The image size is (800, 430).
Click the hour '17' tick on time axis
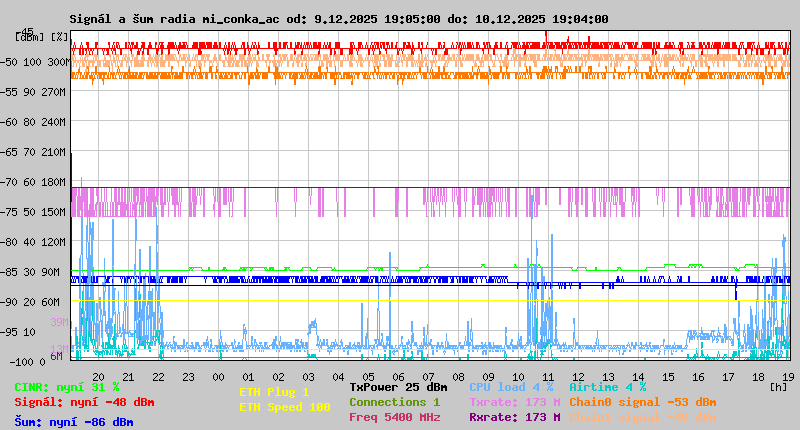(x=728, y=377)
